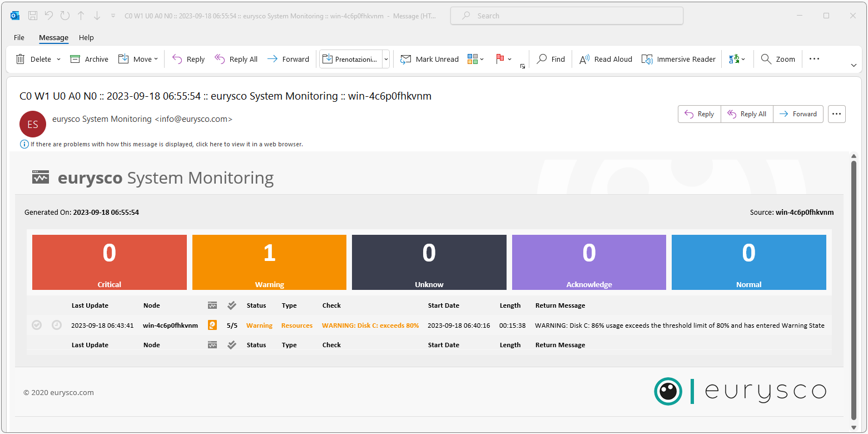The image size is (868, 434).
Task: Click Forward button in the message header
Action: 798,114
